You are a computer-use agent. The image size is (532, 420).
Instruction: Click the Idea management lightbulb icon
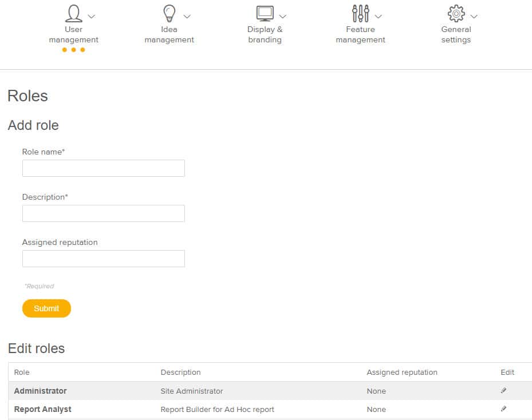170,13
